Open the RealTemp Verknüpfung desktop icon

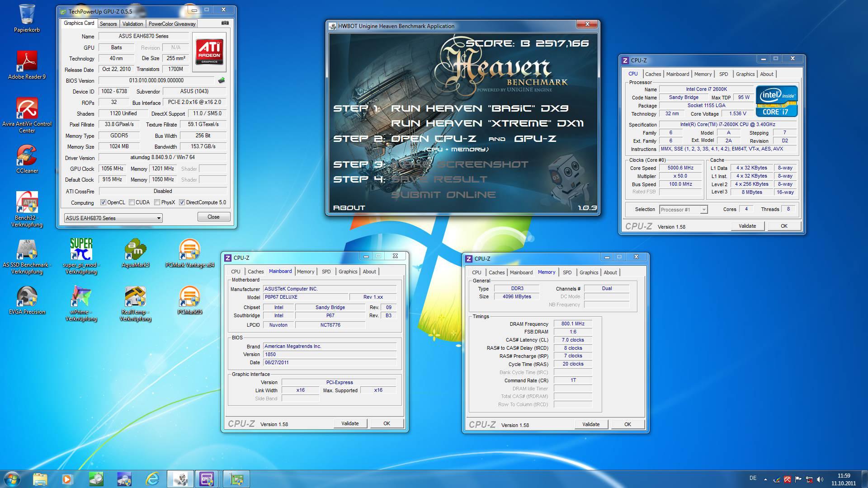(x=135, y=303)
